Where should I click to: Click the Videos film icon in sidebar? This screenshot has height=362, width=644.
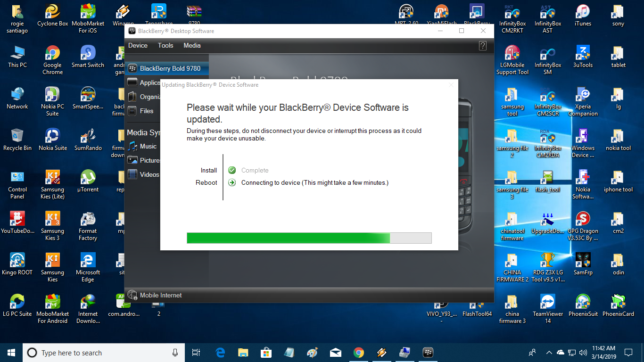[x=132, y=174]
